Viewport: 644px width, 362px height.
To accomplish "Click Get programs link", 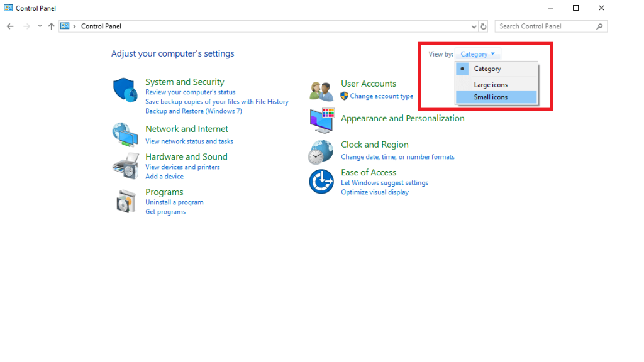I will [x=165, y=212].
